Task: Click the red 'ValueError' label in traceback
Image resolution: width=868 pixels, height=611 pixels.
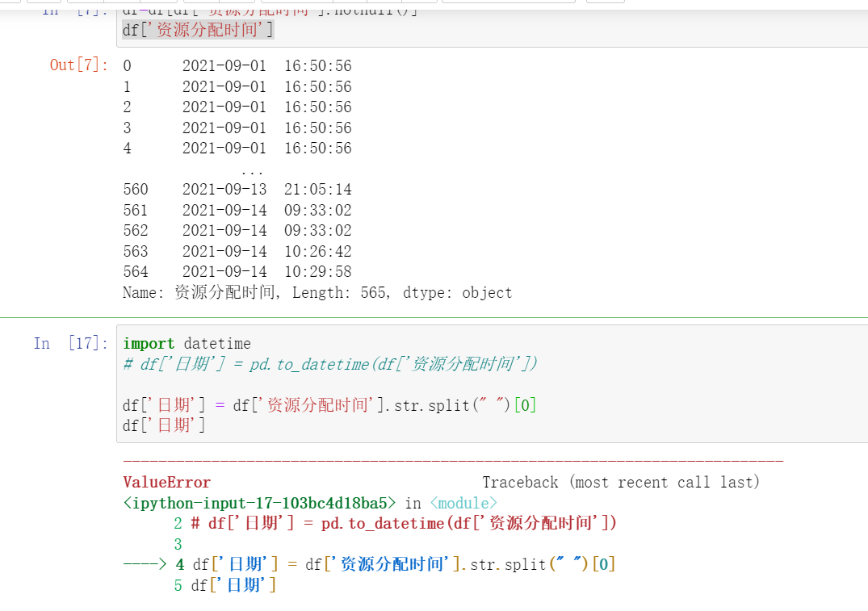Action: (x=166, y=482)
